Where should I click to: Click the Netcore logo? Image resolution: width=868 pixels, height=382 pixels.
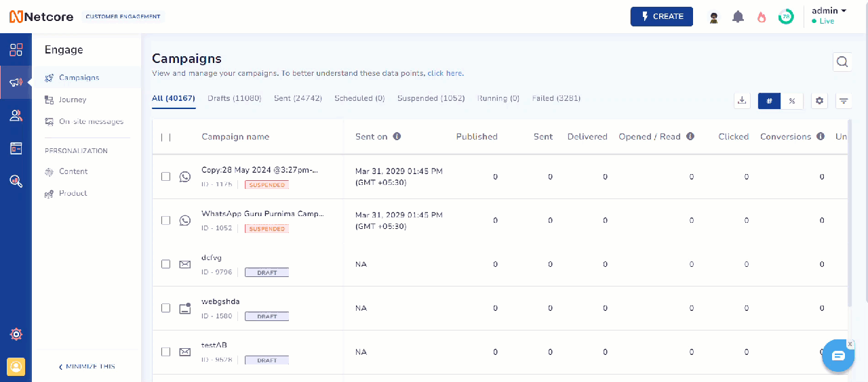[x=41, y=16]
